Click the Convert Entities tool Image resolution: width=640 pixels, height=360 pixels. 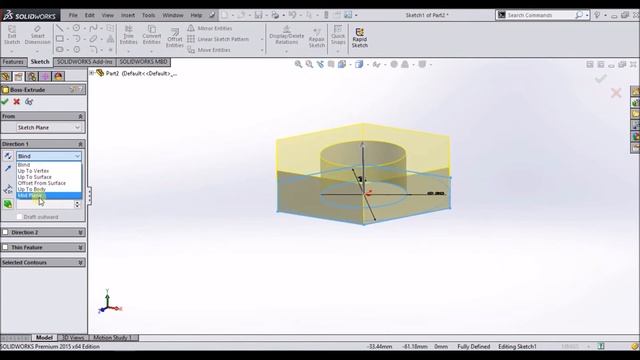point(152,35)
